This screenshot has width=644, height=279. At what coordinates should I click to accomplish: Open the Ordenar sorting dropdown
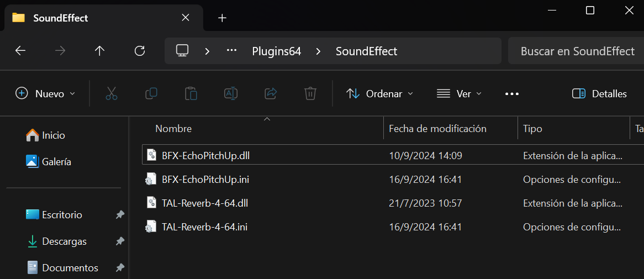click(379, 94)
